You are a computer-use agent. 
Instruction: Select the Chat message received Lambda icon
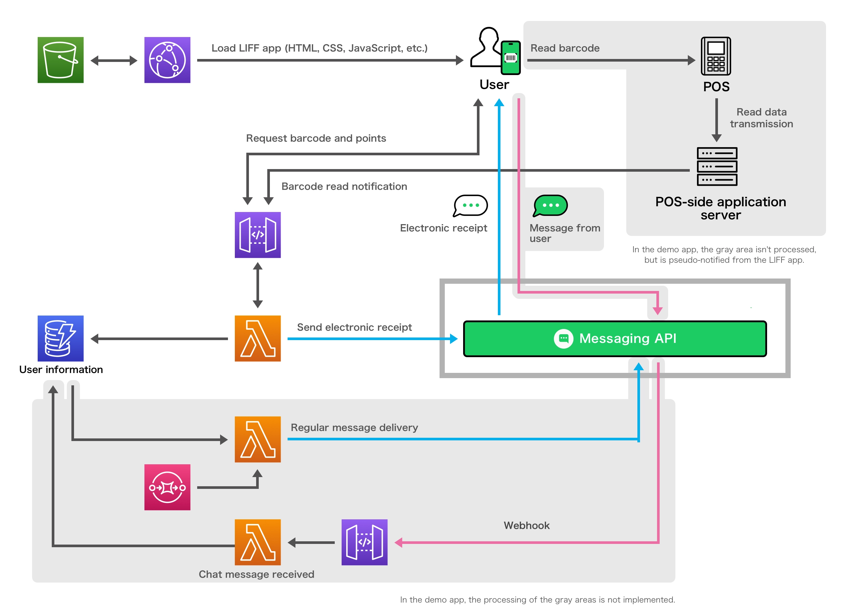258,542
